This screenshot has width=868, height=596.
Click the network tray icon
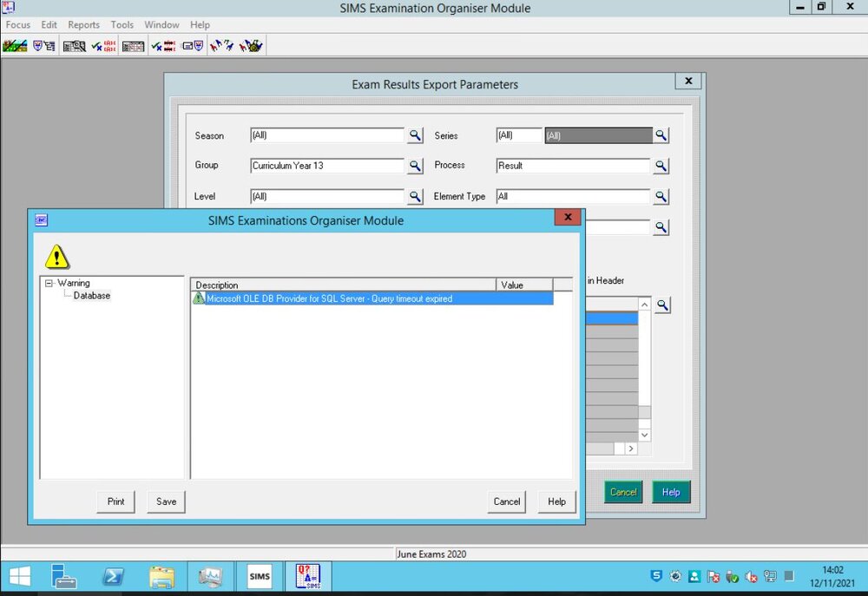pyautogui.click(x=769, y=576)
